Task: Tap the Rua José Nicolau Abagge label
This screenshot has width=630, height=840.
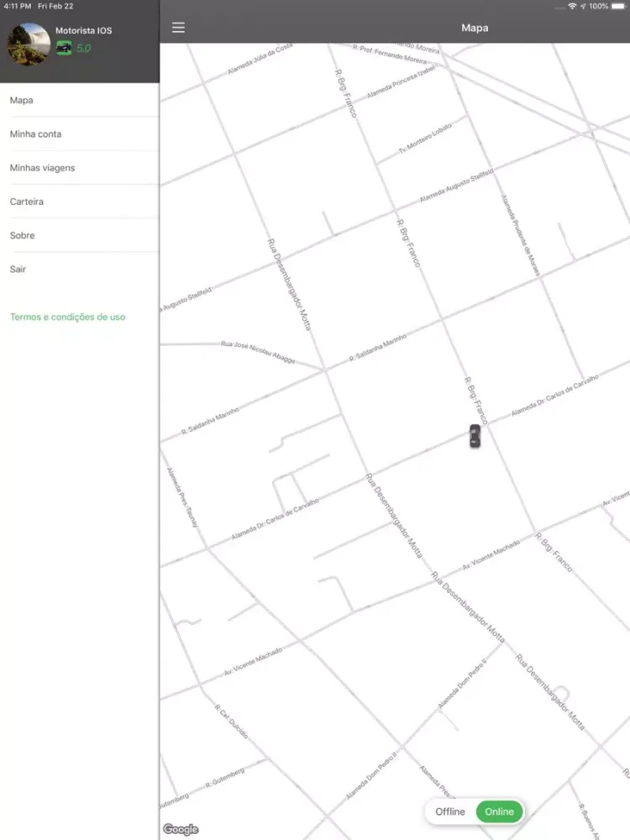Action: (258, 351)
